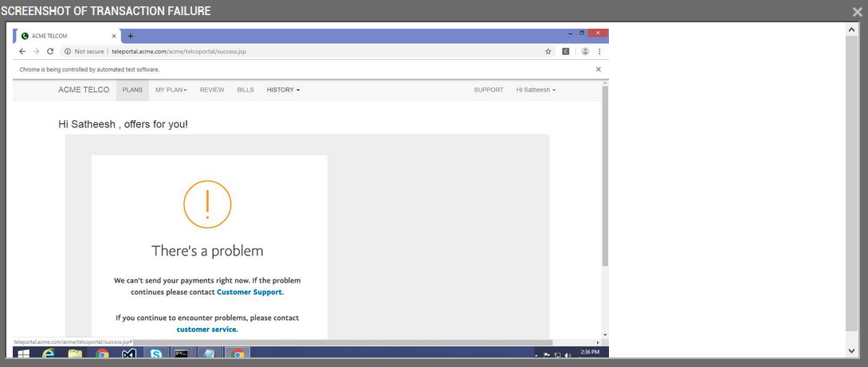This screenshot has width=868, height=367.
Task: Click the Customer Support link
Action: (x=249, y=292)
